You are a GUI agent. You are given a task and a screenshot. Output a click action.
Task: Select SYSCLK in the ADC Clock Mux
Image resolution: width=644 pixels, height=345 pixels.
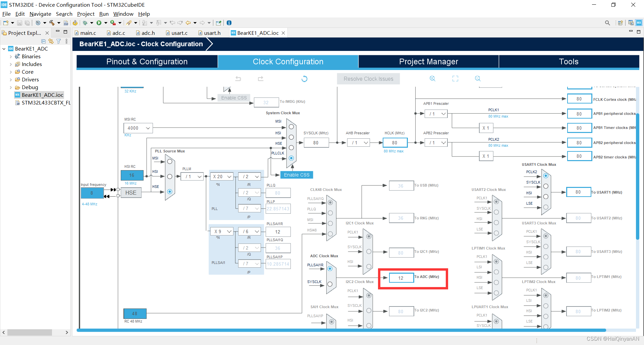(x=330, y=284)
